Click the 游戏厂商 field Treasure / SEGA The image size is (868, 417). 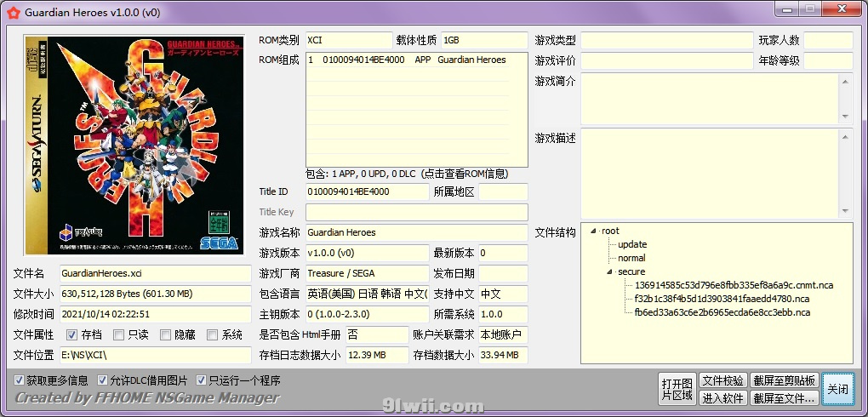pyautogui.click(x=367, y=273)
